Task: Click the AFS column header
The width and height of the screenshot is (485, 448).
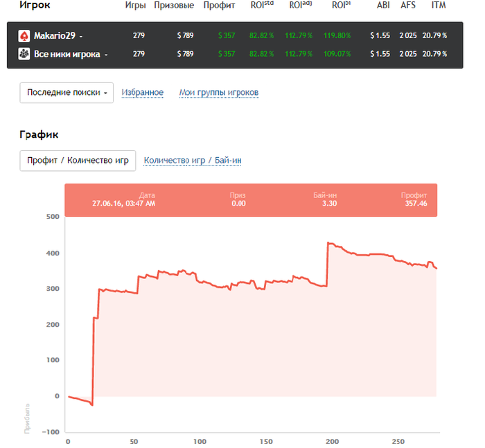Action: pyautogui.click(x=408, y=6)
